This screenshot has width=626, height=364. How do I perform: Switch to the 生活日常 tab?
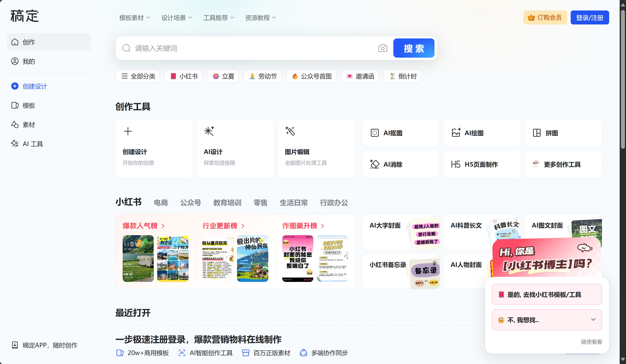294,202
